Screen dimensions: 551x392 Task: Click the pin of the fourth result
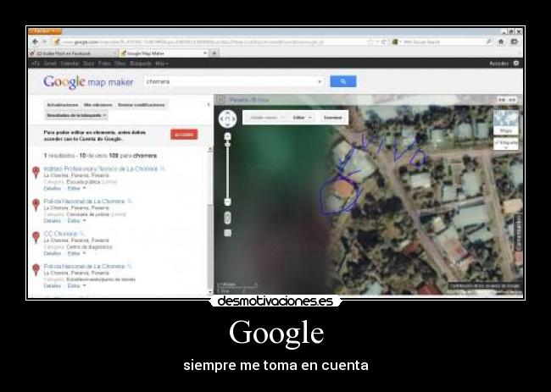coord(36,270)
